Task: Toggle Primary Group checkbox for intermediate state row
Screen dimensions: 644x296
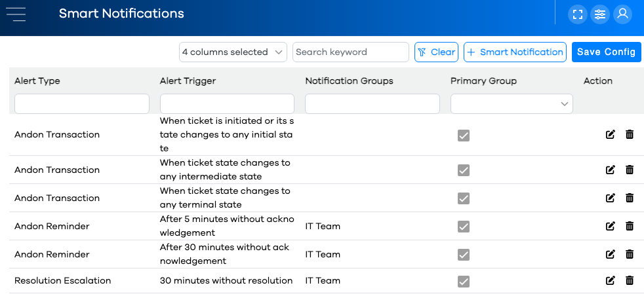Action: click(x=463, y=170)
